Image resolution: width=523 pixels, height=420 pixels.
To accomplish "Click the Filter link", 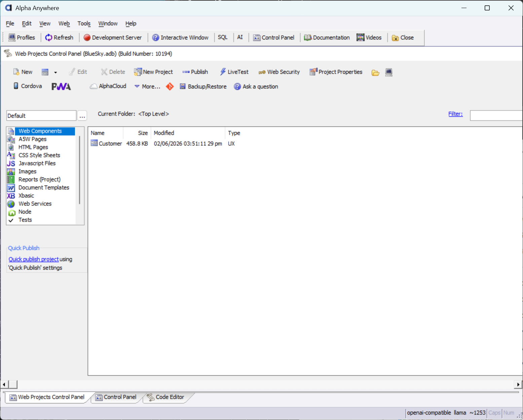I will pyautogui.click(x=455, y=114).
